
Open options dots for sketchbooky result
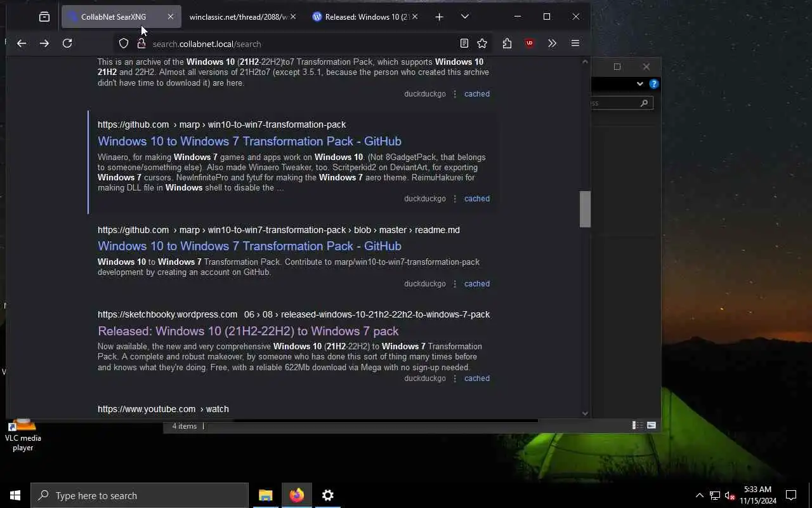click(455, 378)
